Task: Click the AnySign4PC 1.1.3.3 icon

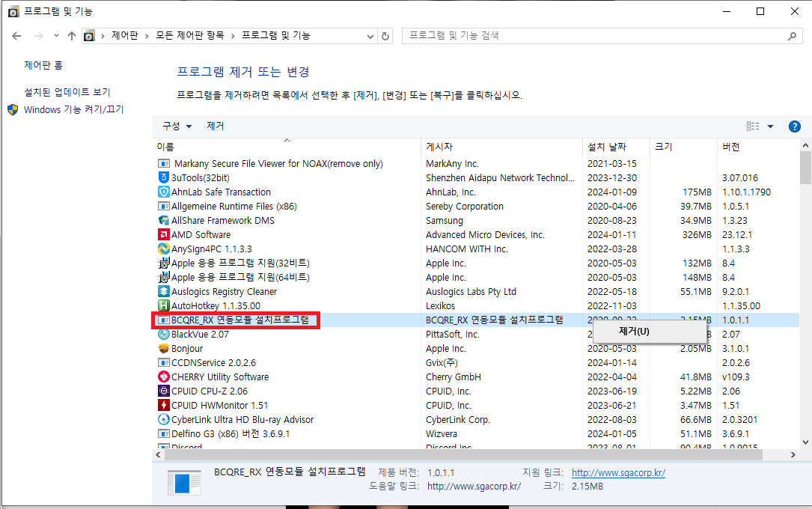Action: coord(164,249)
